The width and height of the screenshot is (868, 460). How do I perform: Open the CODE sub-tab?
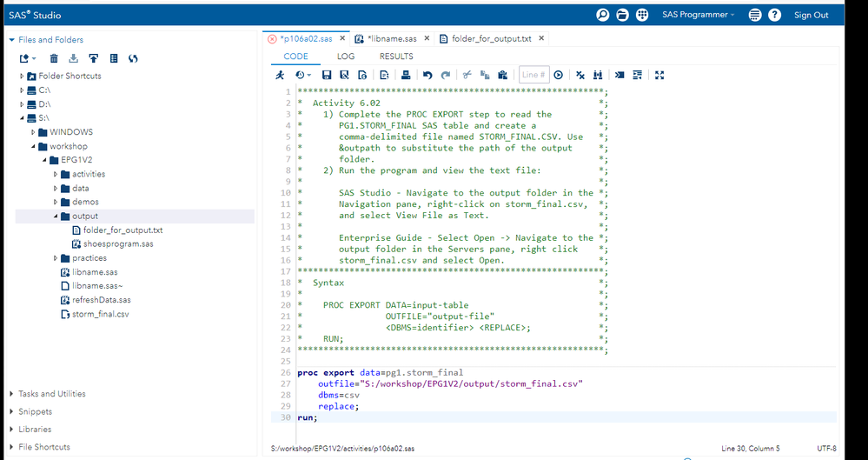295,56
